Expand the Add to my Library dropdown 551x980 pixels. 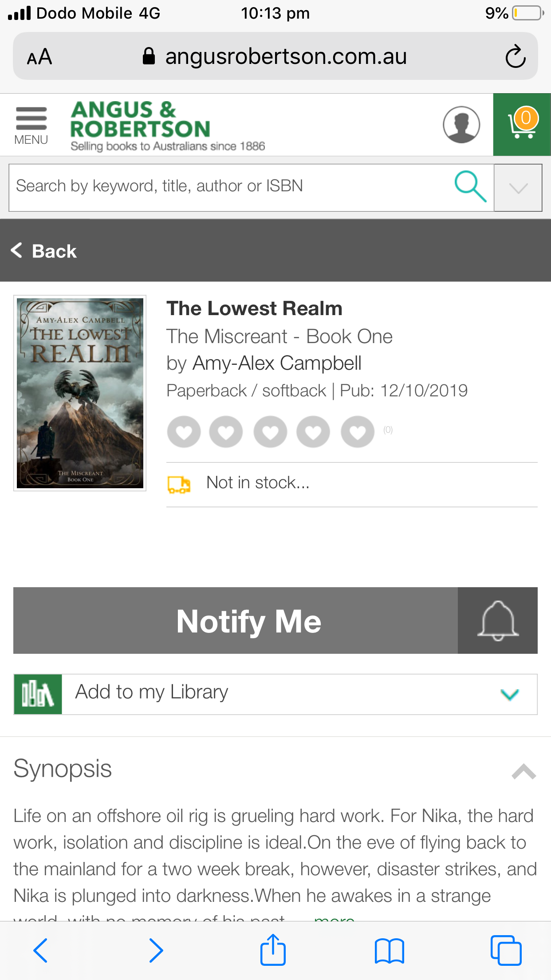pos(509,694)
